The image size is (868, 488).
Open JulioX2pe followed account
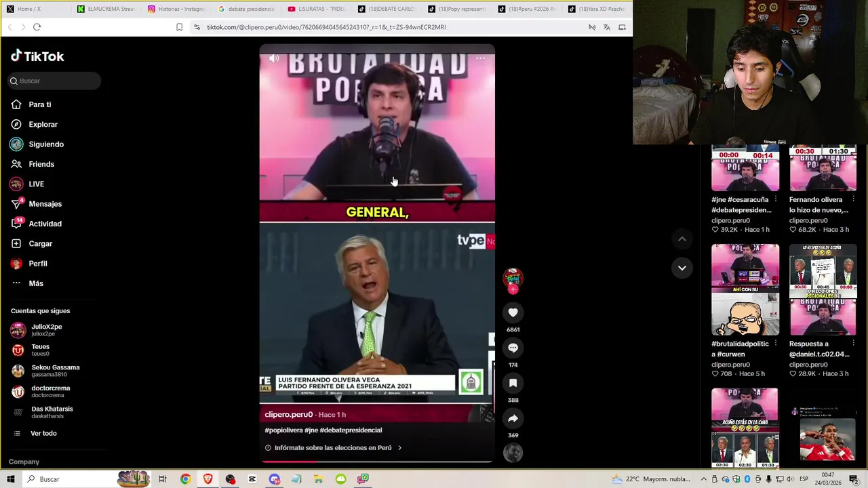point(46,329)
